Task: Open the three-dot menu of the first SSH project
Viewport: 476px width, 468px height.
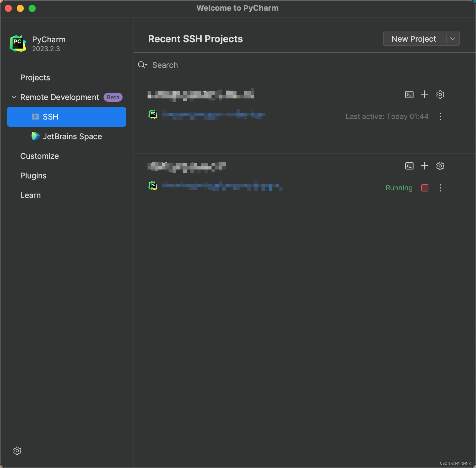Action: click(x=440, y=117)
